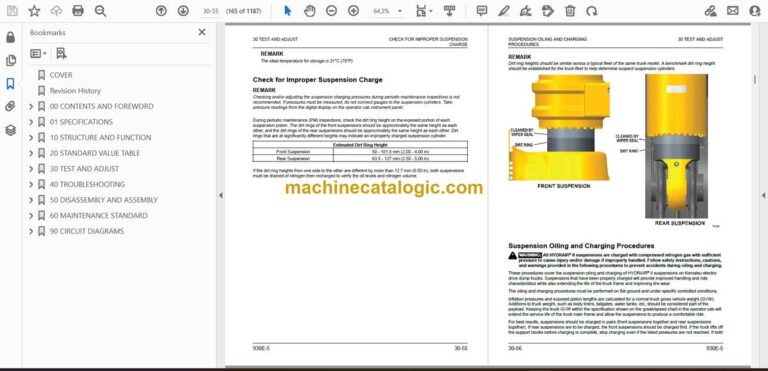Open the fit page options dropdown
Screen dimensions: 768x371
point(424,11)
